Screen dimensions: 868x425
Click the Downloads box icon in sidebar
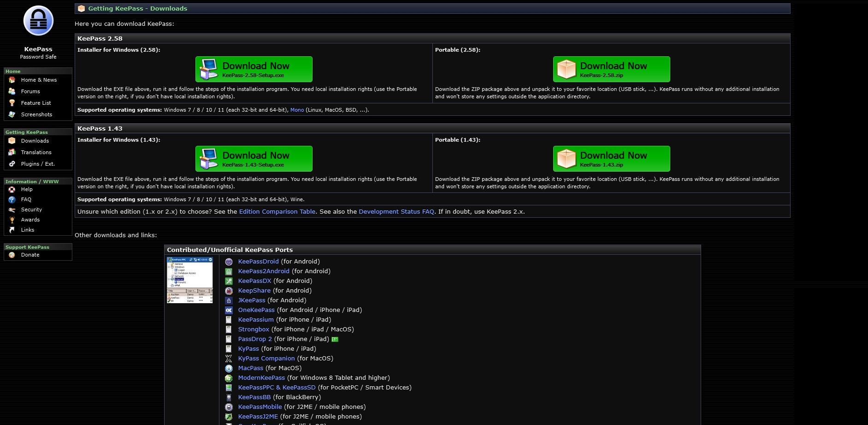tap(12, 141)
